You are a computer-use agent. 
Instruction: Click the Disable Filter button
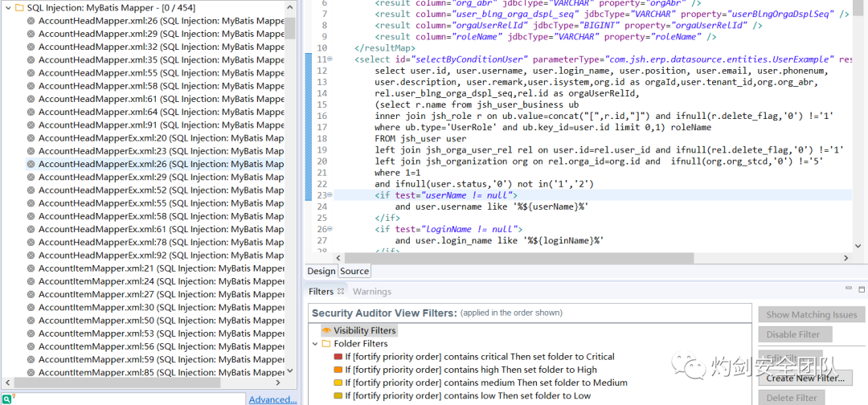796,335
